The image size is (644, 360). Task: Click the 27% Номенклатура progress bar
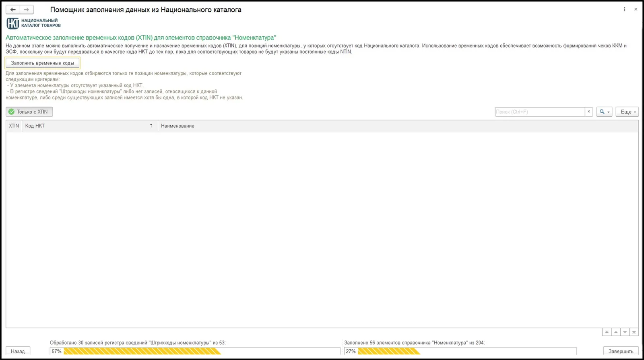[x=460, y=352]
